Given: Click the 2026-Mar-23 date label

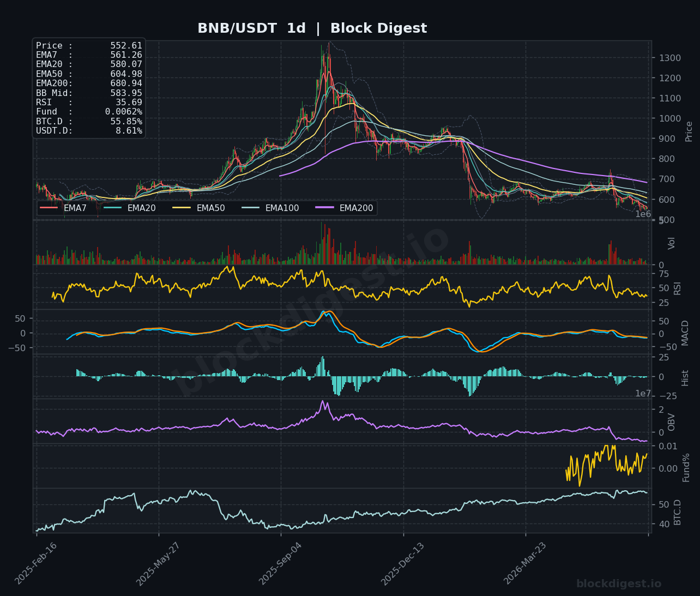Looking at the screenshot, I should pos(526,563).
